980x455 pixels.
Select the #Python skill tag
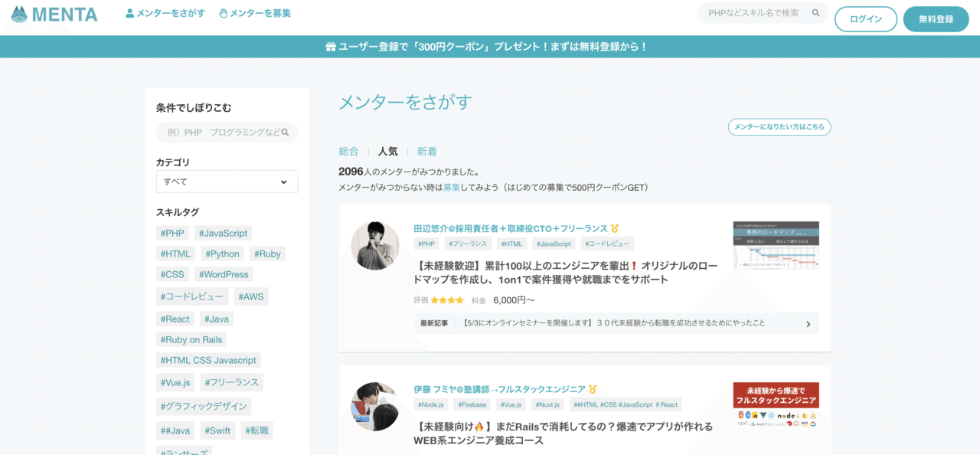coord(222,254)
